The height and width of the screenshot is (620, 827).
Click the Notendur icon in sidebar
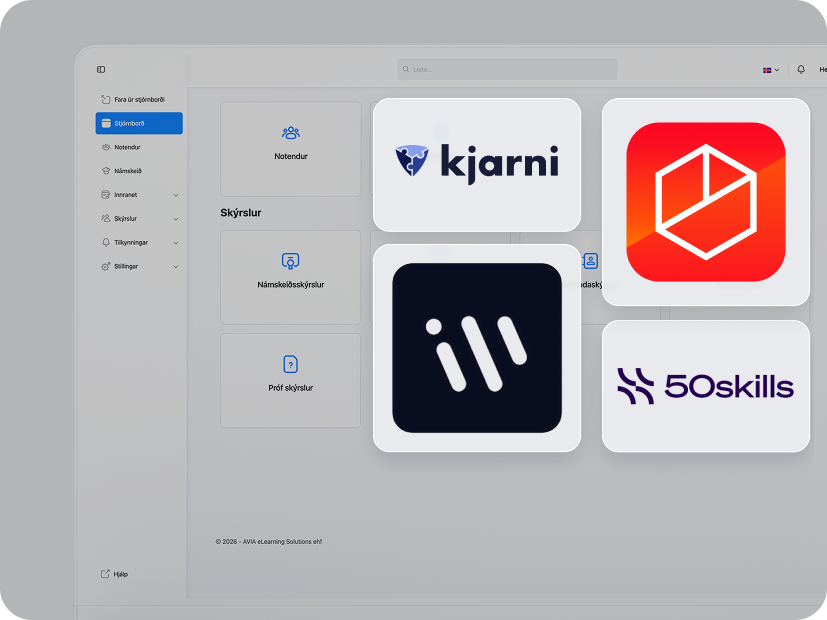pos(106,147)
